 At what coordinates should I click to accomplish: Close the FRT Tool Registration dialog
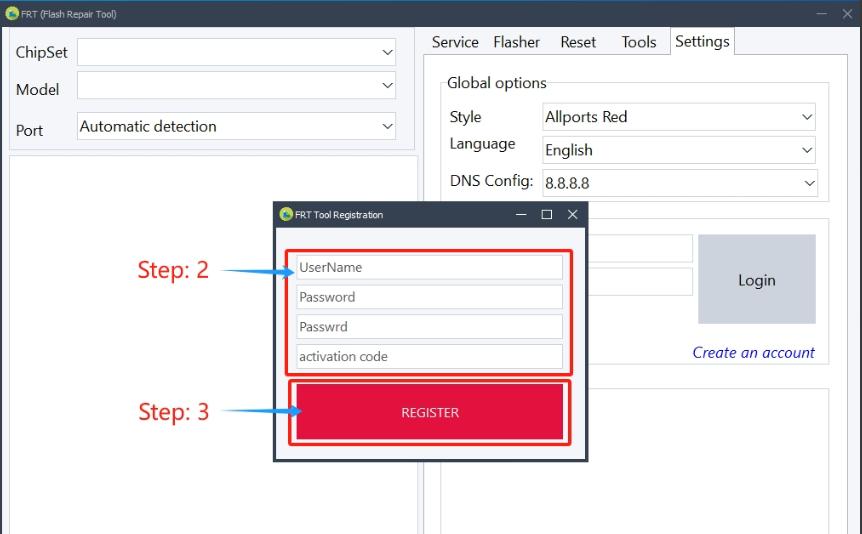(x=572, y=214)
